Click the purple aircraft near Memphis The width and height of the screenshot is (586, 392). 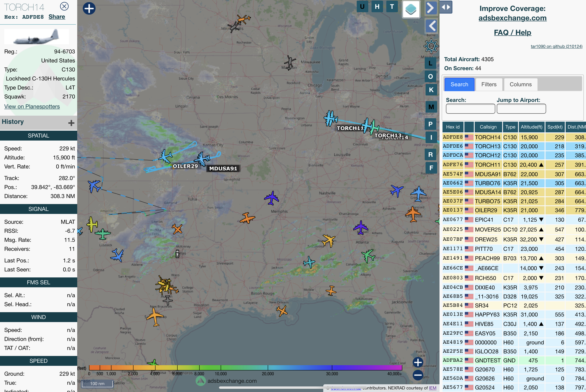tap(271, 198)
